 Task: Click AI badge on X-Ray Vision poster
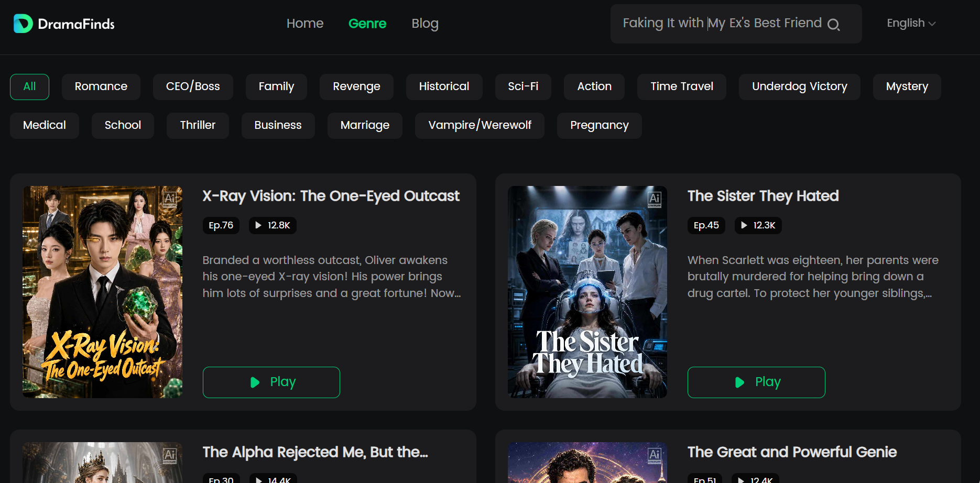(x=170, y=199)
